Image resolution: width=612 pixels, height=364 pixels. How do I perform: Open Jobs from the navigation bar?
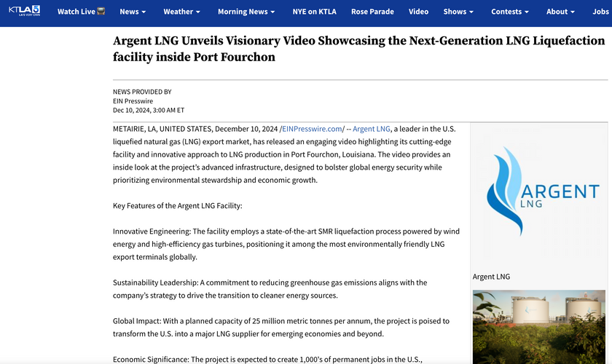pos(600,12)
